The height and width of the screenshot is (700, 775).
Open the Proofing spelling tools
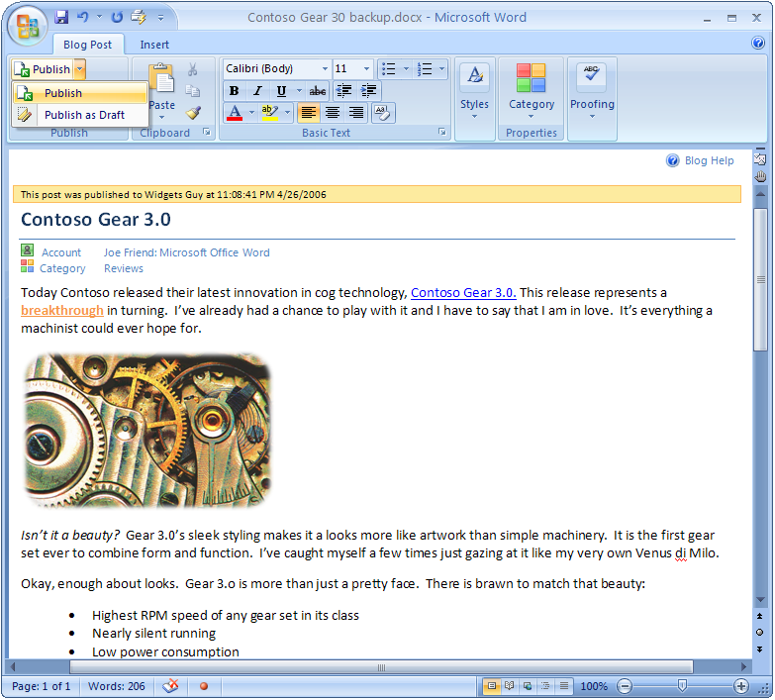(592, 92)
